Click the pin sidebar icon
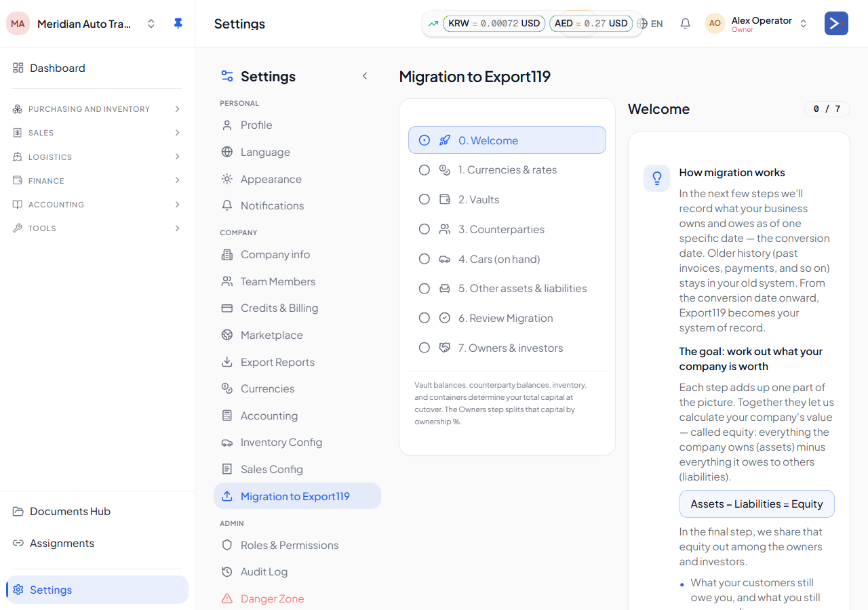Image resolution: width=868 pixels, height=610 pixels. pyautogui.click(x=178, y=24)
